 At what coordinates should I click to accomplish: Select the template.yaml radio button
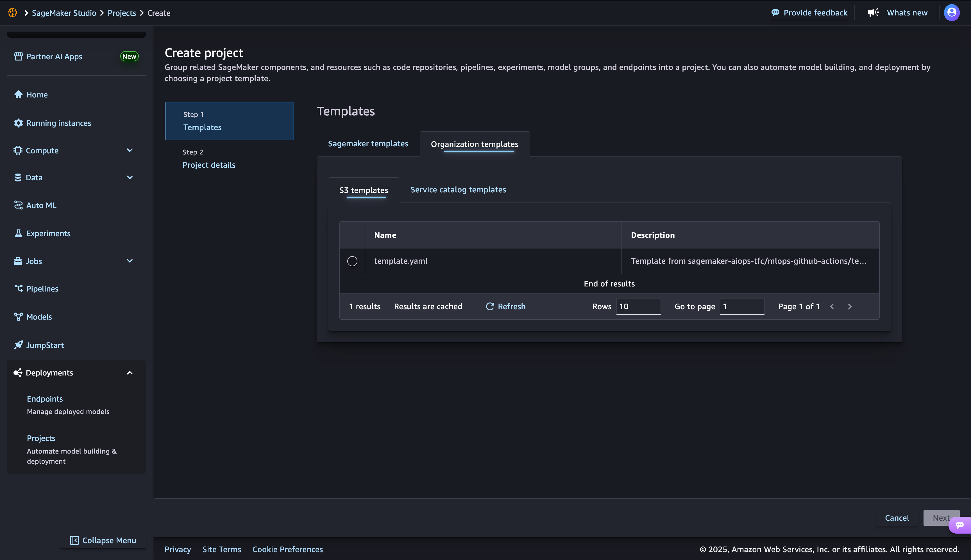coord(352,261)
